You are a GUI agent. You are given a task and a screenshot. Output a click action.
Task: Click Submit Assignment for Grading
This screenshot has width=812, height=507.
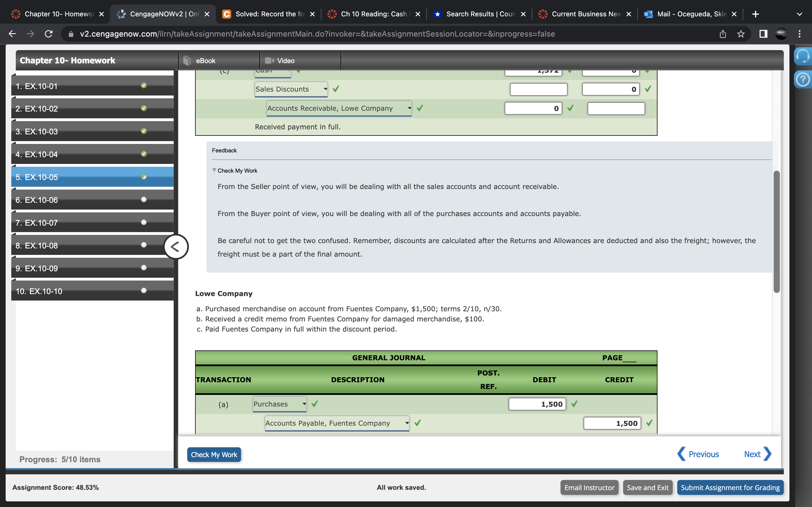[730, 488]
